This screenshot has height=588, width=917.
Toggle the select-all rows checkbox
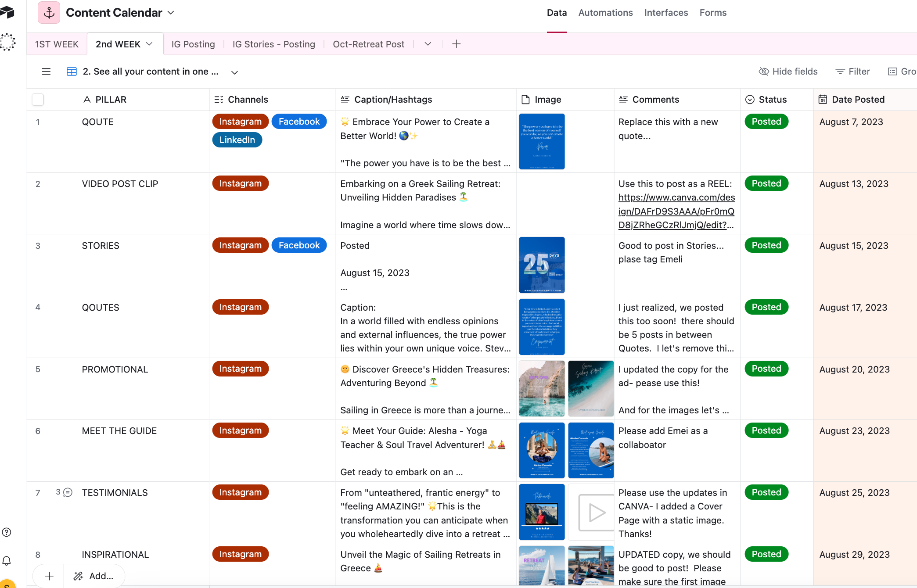pyautogui.click(x=38, y=100)
